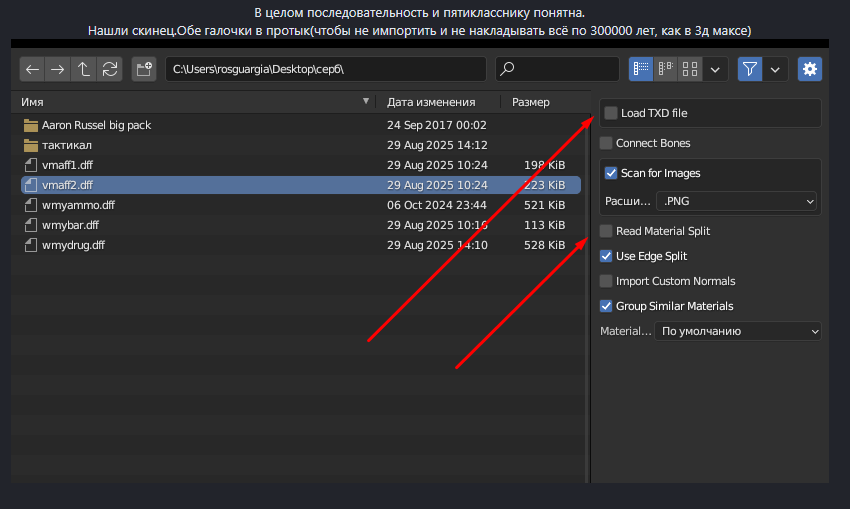Toggle the file filter funnel icon
Image resolution: width=850 pixels, height=509 pixels.
point(750,69)
